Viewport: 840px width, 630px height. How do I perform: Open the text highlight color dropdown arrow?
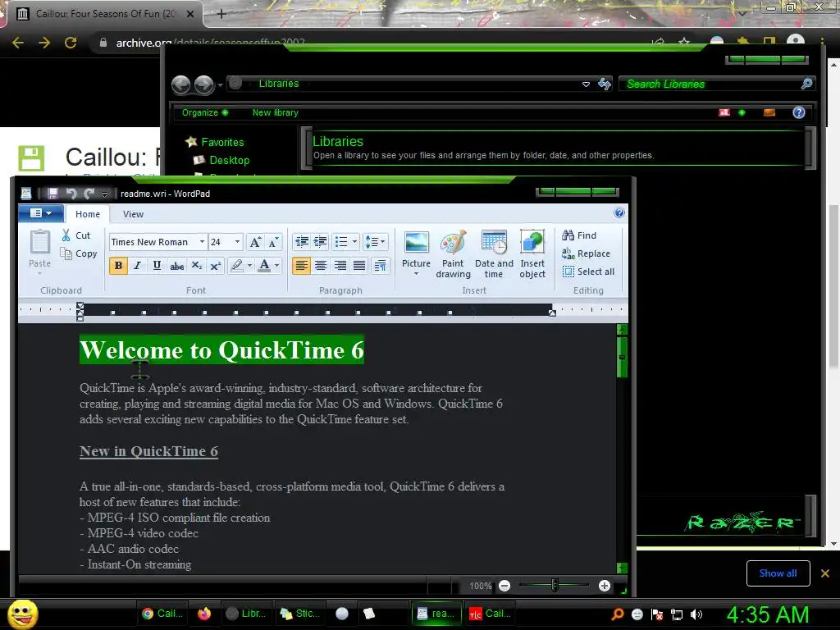pyautogui.click(x=249, y=265)
